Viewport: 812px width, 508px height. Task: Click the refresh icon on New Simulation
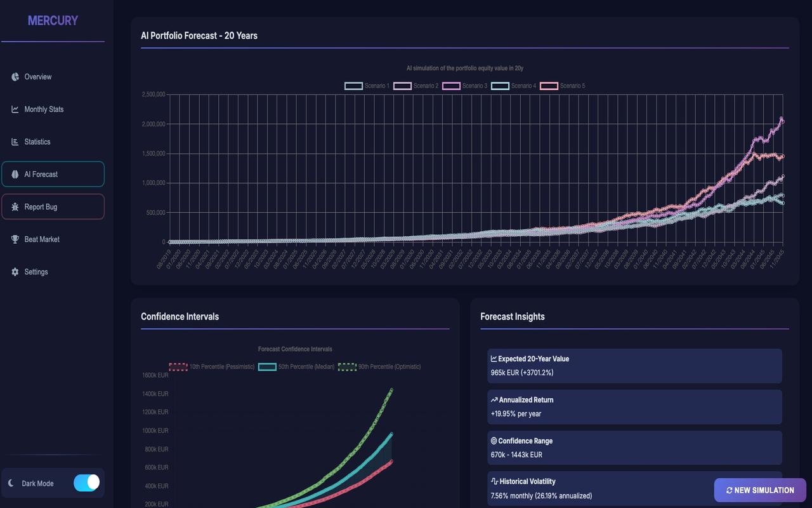click(730, 490)
